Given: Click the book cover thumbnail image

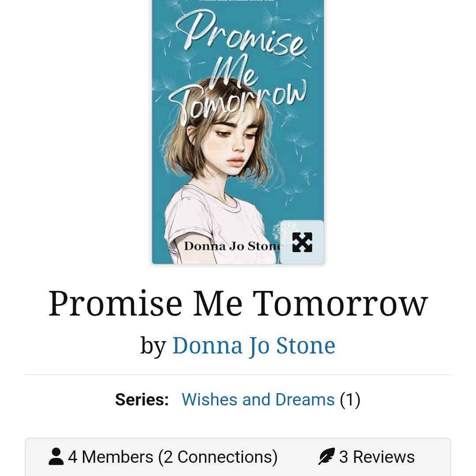Looking at the screenshot, I should click(x=238, y=132).
